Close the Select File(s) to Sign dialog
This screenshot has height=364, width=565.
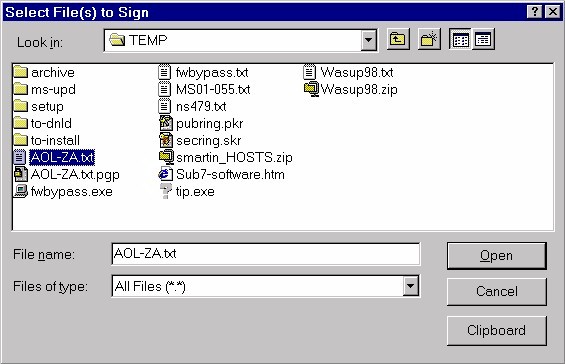(x=553, y=12)
